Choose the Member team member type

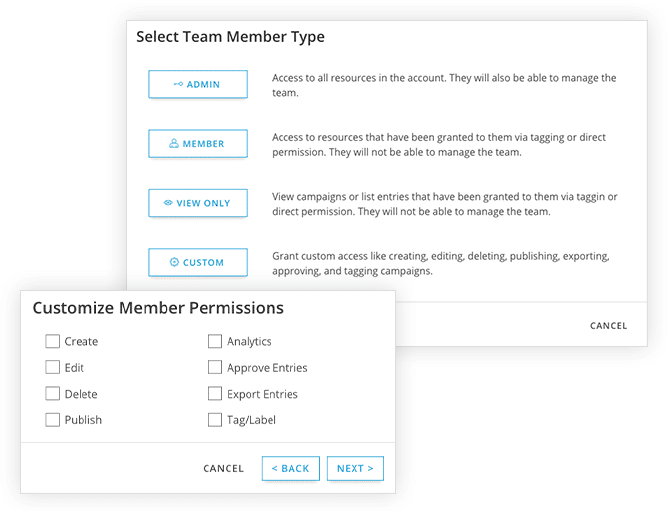(198, 144)
